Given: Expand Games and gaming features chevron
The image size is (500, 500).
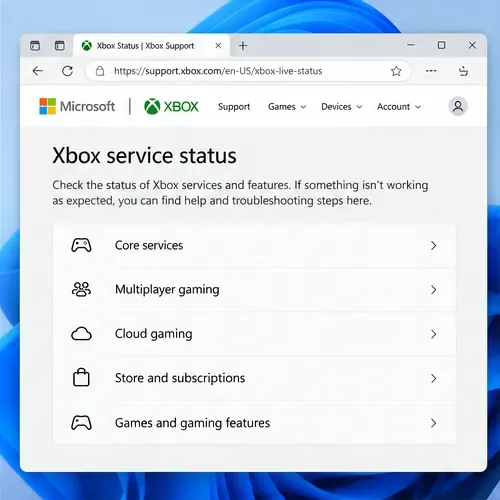Looking at the screenshot, I should [x=433, y=423].
